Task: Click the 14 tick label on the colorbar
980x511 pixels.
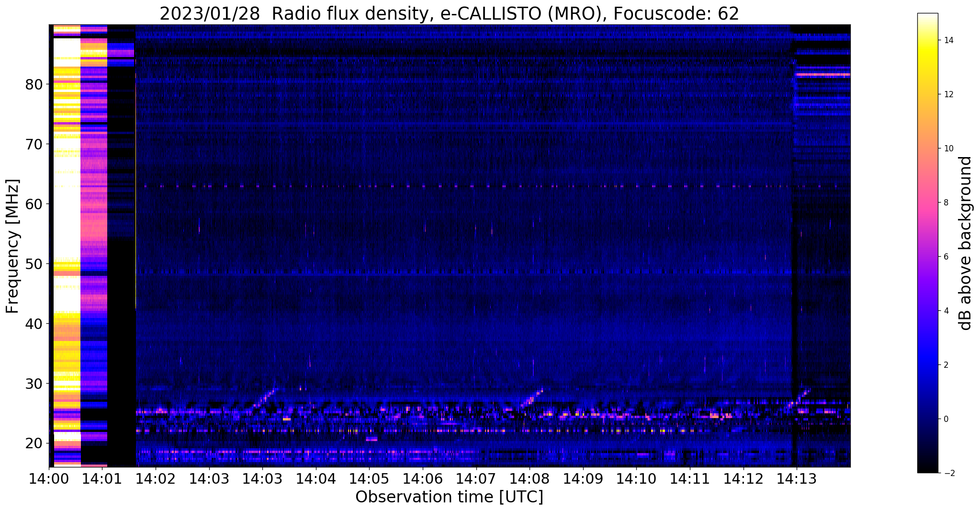Action: tap(949, 40)
